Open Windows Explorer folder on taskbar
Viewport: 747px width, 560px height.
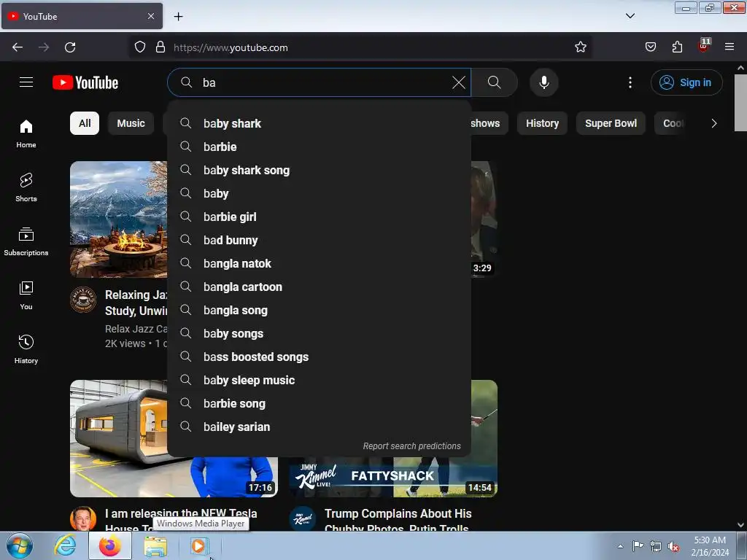click(x=155, y=545)
